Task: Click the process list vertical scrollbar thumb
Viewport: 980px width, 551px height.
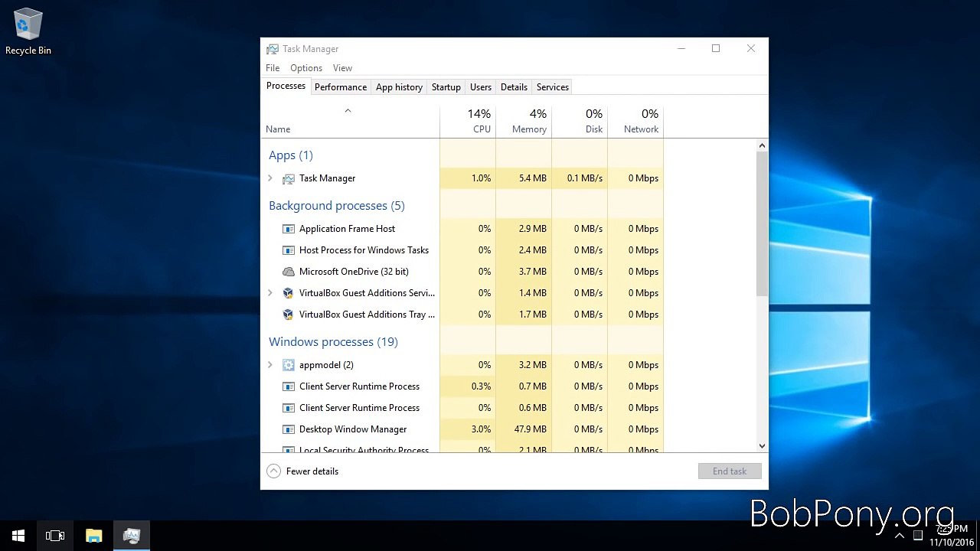Action: click(x=762, y=223)
